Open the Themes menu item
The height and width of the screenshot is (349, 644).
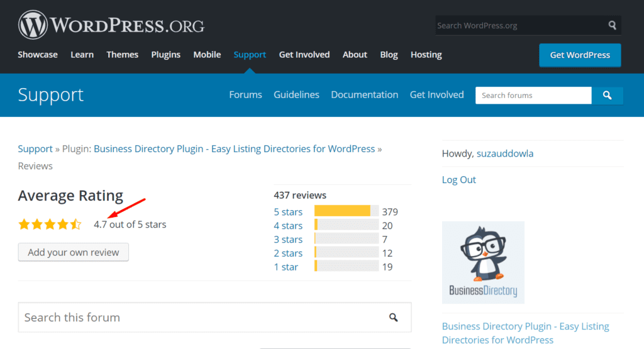122,55
